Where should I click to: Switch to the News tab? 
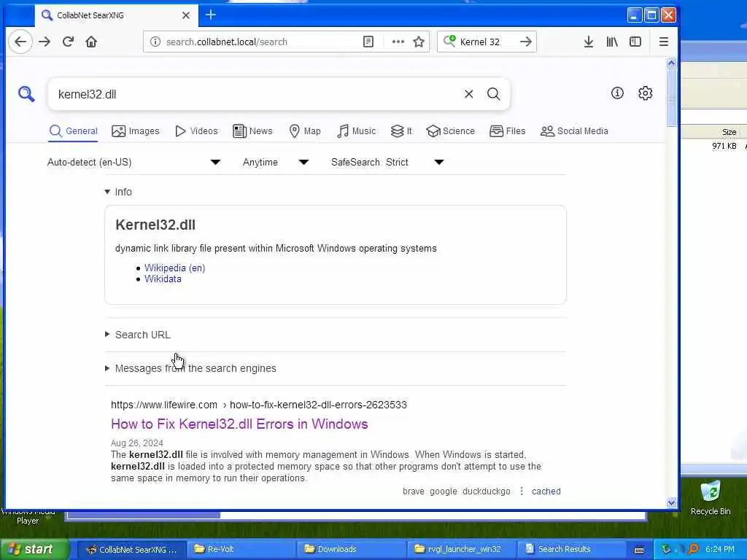[252, 131]
